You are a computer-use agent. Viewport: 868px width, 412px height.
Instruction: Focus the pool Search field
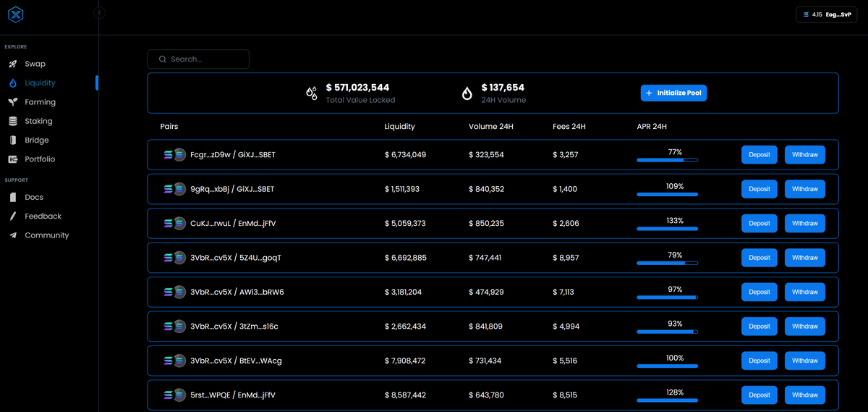pos(198,59)
